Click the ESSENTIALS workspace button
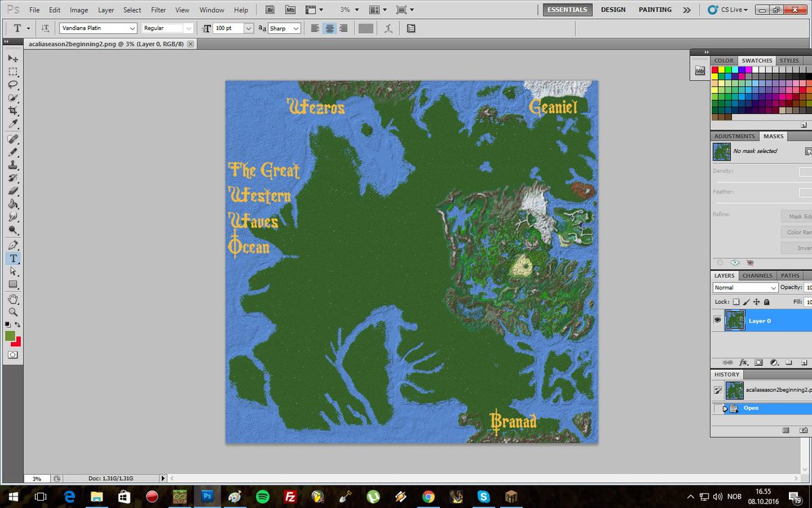Image resolution: width=812 pixels, height=508 pixels. pyautogui.click(x=568, y=10)
